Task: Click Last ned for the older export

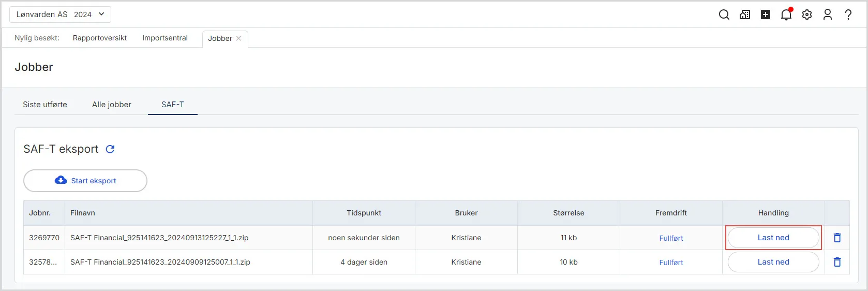Action: pyautogui.click(x=773, y=262)
